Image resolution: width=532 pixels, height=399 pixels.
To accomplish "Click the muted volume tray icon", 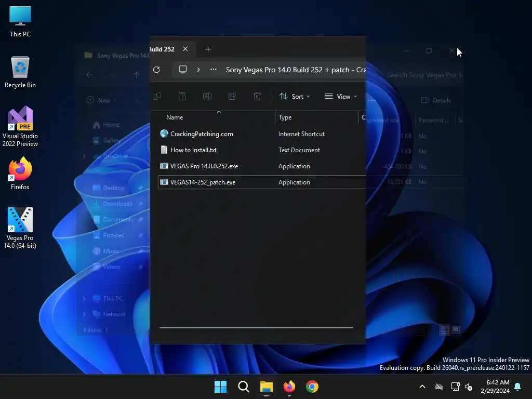I will click(469, 387).
